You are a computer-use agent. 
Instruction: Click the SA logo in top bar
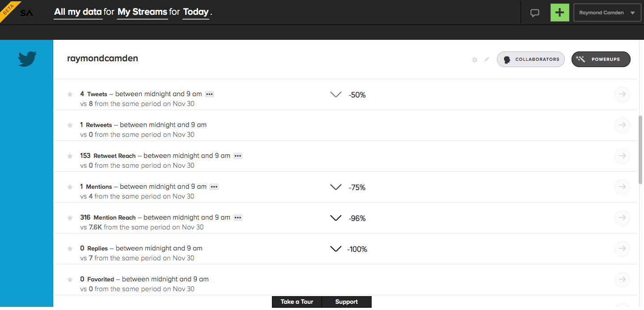[26, 13]
